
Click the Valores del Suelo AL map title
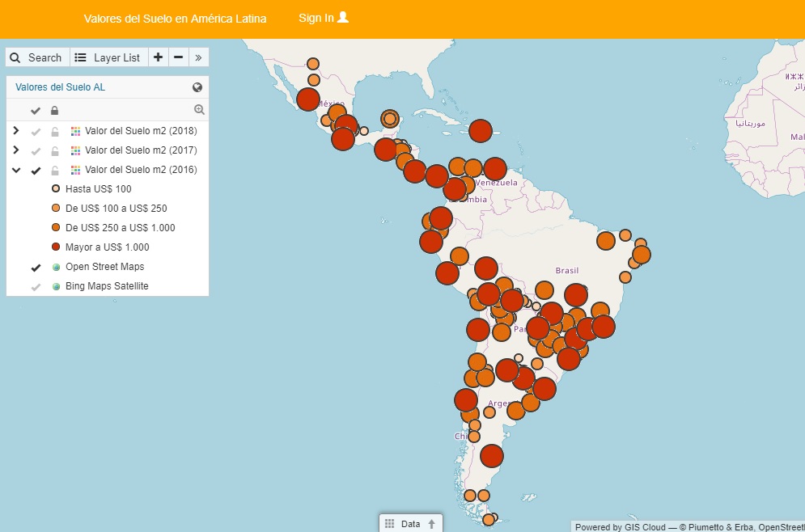(60, 87)
